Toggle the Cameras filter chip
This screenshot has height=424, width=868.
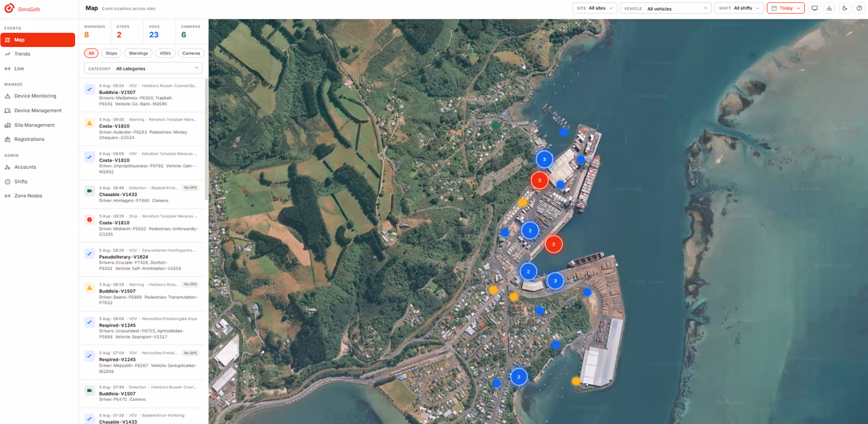coord(191,53)
